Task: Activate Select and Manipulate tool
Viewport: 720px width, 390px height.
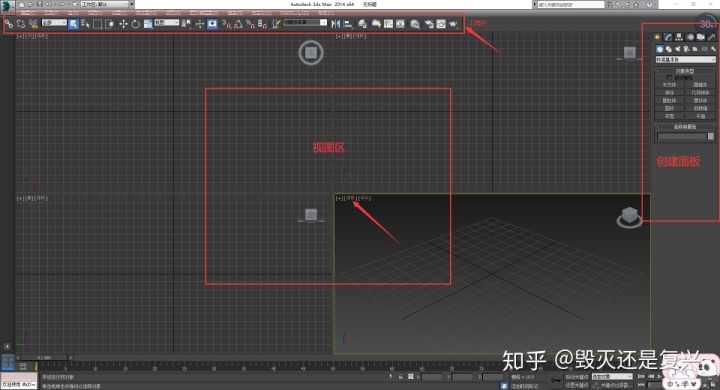Action: (x=199, y=23)
